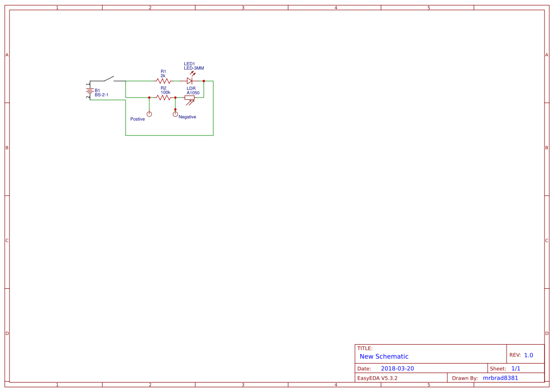The height and width of the screenshot is (392, 554).
Task: Select the R1 2k resistor symbol
Action: (163, 81)
